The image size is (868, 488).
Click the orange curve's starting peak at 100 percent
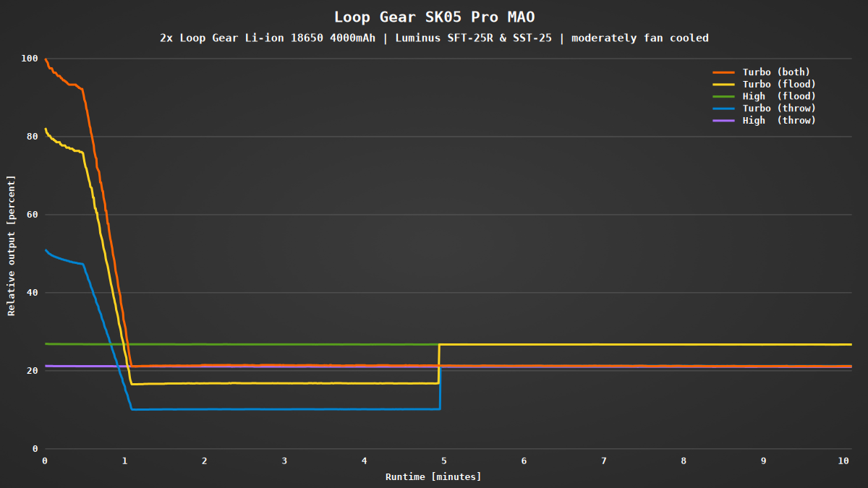click(x=46, y=59)
